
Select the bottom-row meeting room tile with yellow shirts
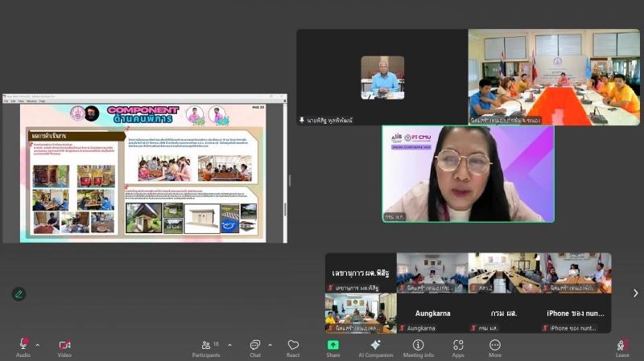[361, 313]
